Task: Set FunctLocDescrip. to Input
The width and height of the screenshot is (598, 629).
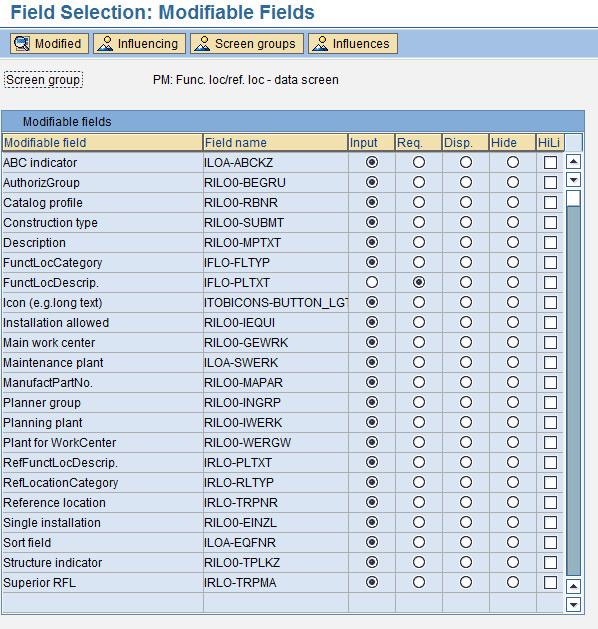Action: (372, 282)
